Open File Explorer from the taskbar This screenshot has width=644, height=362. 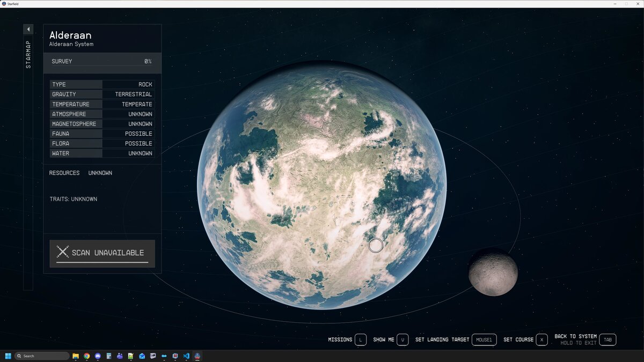tap(76, 356)
